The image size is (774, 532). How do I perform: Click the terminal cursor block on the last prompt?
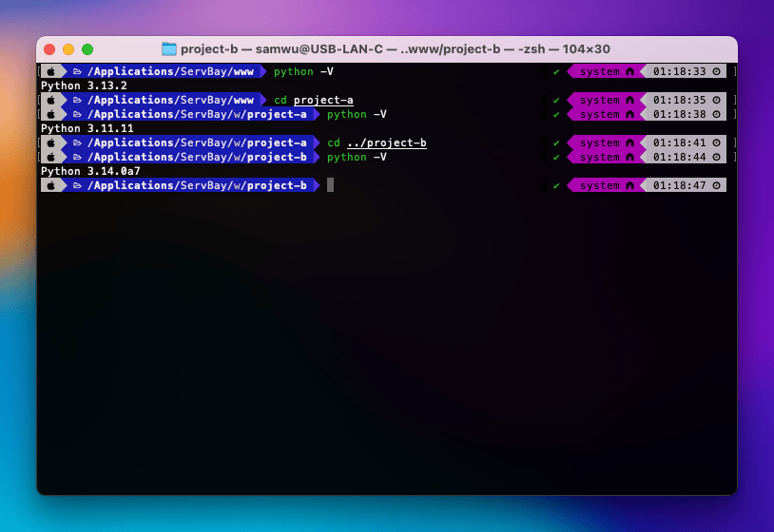[330, 185]
